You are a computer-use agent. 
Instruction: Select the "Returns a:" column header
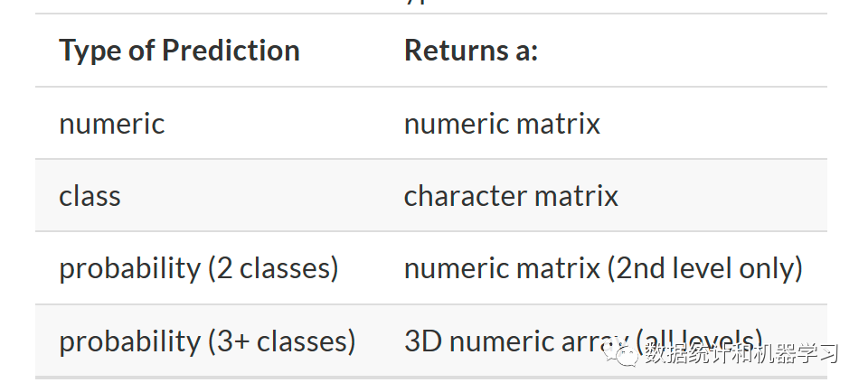click(471, 51)
